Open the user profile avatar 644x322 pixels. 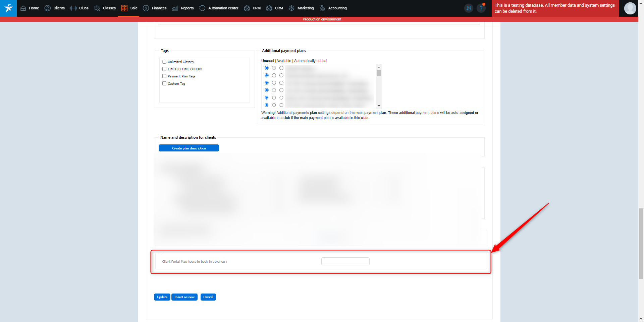(x=630, y=8)
